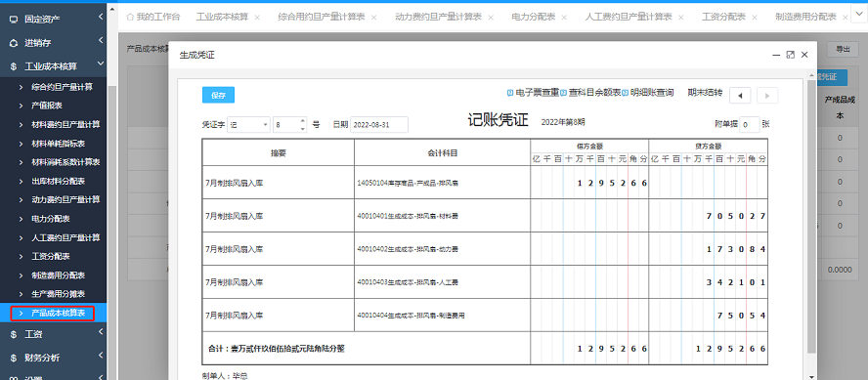Viewport: 868px width, 380px height.
Task: Switch to 工资分配表 tab
Action: 723,18
